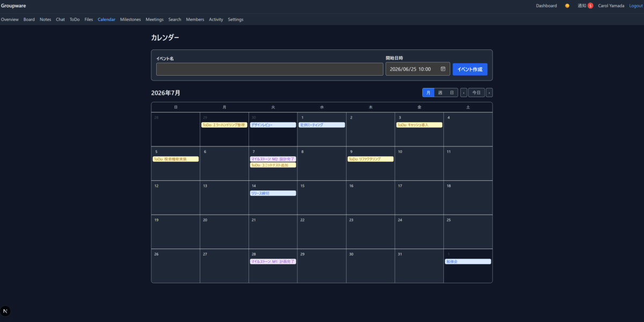Open ToDo: 検索機能実装 event
The image size is (644, 322).
point(175,159)
